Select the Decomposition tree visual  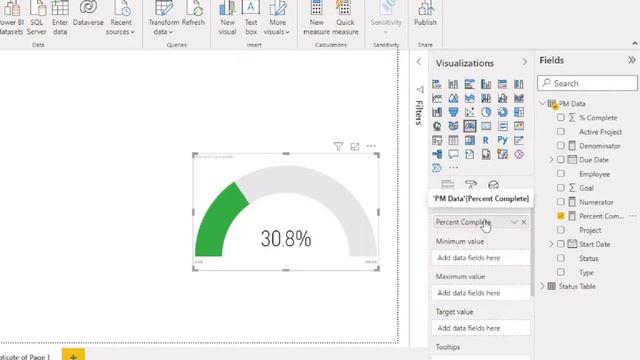(437, 154)
